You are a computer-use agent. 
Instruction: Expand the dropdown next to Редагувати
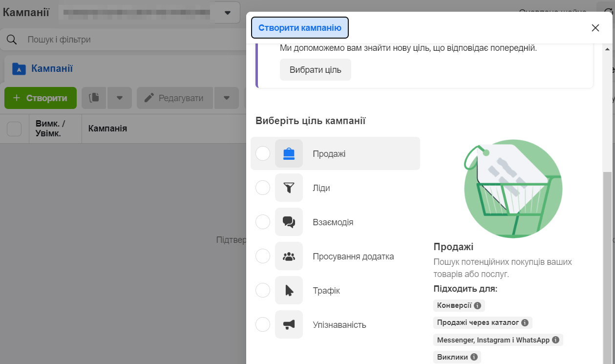coord(226,98)
